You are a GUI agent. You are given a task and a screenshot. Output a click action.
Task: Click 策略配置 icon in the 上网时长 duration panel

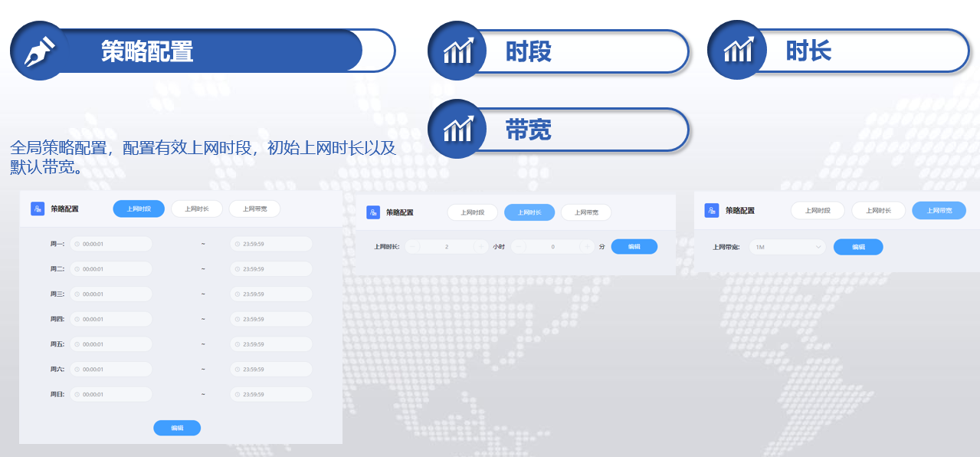click(x=373, y=212)
